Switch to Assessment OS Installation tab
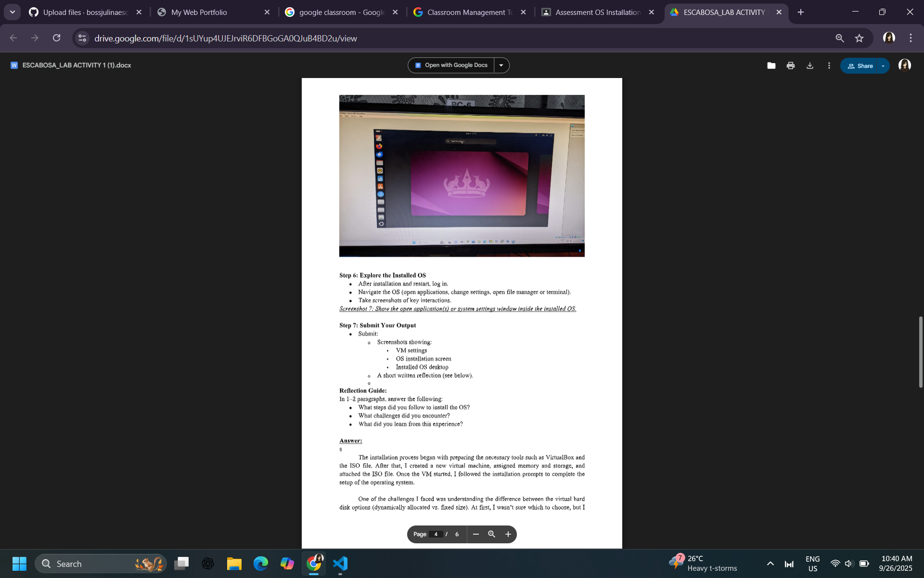This screenshot has width=924, height=578. click(597, 12)
